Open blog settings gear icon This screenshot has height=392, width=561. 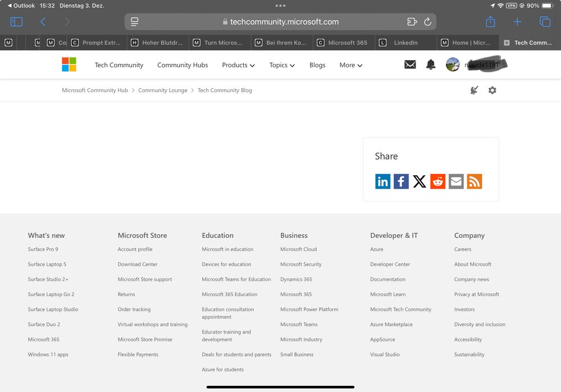click(x=492, y=90)
